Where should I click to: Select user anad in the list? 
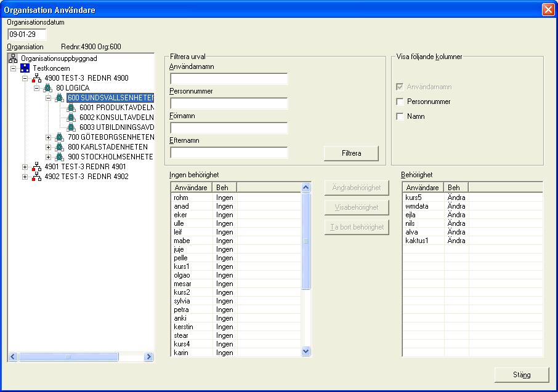(x=181, y=206)
